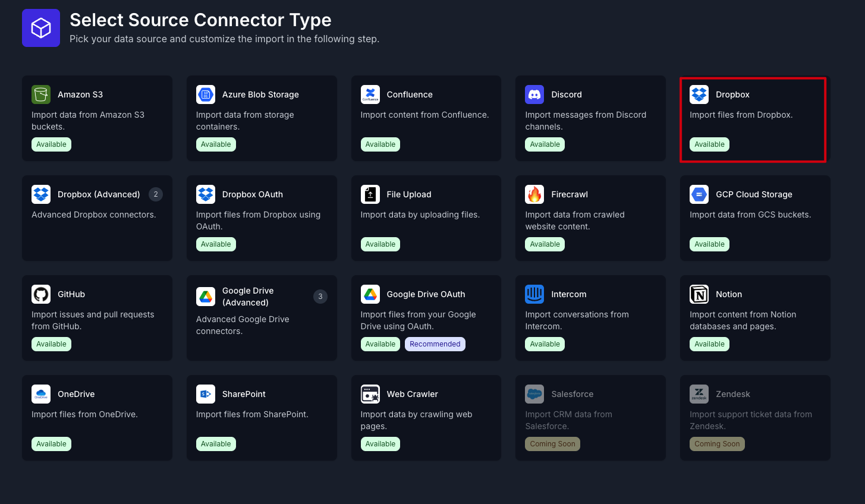The width and height of the screenshot is (865, 504).
Task: Click the GCP Cloud Storage icon
Action: pyautogui.click(x=699, y=194)
